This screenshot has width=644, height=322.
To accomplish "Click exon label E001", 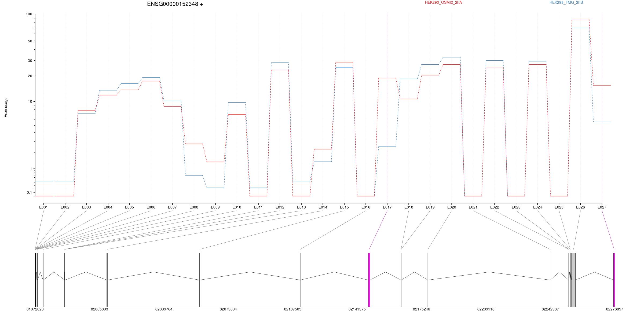I will 43,207.
